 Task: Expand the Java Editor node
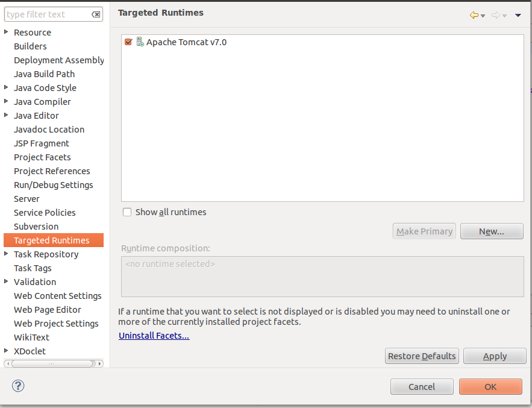(x=6, y=115)
